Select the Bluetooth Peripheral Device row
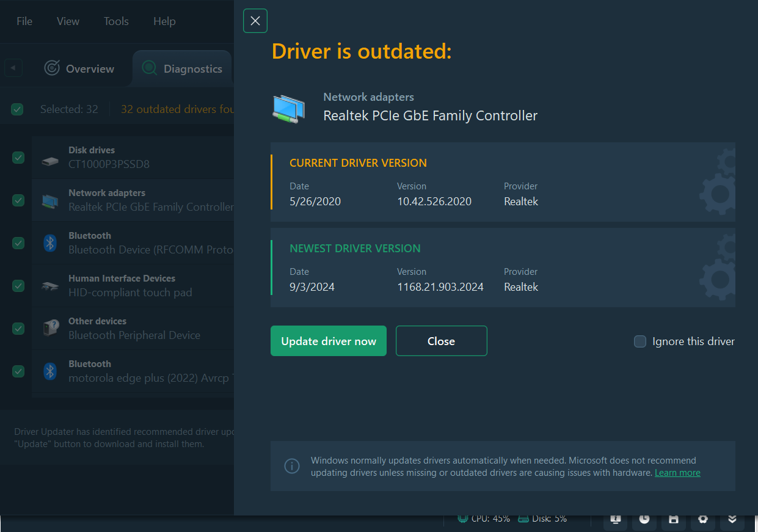Screen dimensions: 758x532 (134, 329)
